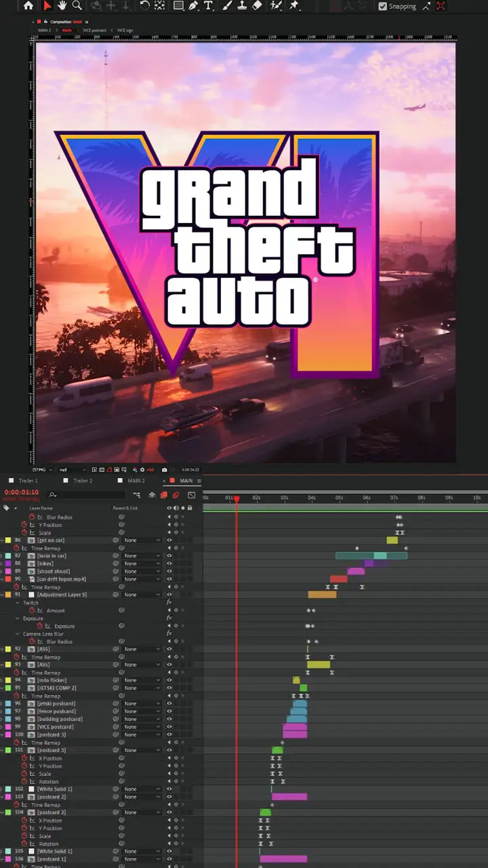Click the VICE sign breadcrumb in the viewer
Viewport: 488px width, 868px height.
[125, 31]
